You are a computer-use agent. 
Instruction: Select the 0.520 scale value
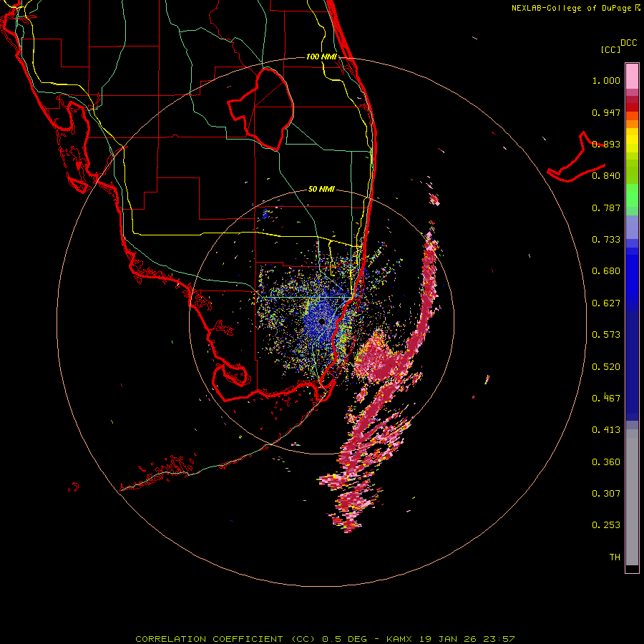pos(606,367)
